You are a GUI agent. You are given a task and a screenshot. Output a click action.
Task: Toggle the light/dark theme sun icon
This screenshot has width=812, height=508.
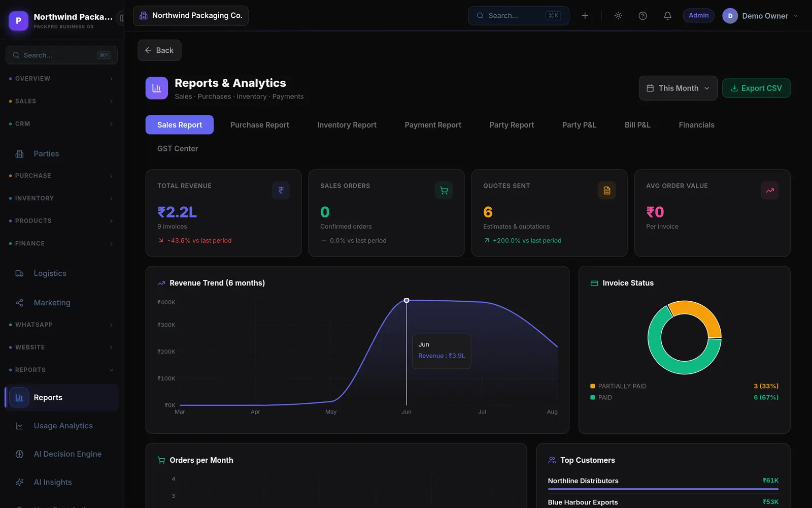point(618,16)
